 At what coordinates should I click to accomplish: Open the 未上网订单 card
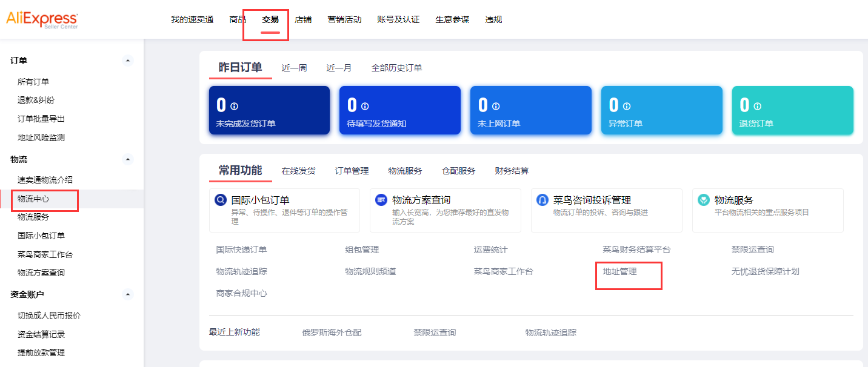[x=531, y=110]
